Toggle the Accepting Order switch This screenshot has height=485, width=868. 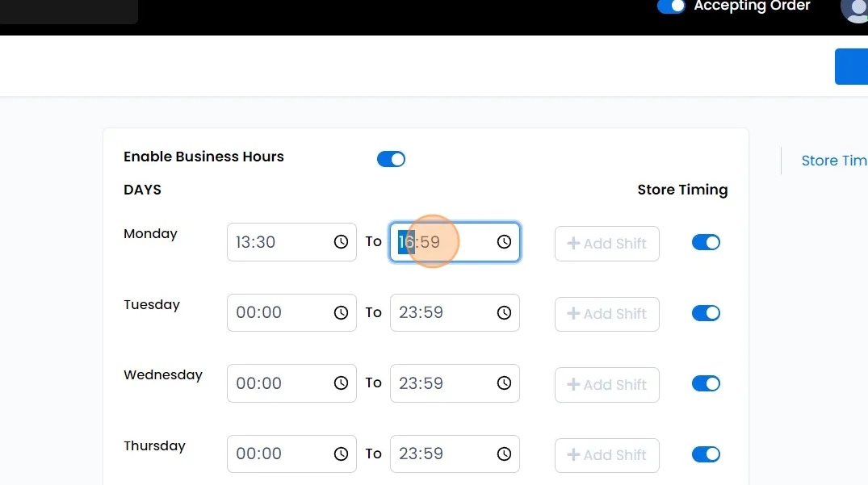pos(671,6)
